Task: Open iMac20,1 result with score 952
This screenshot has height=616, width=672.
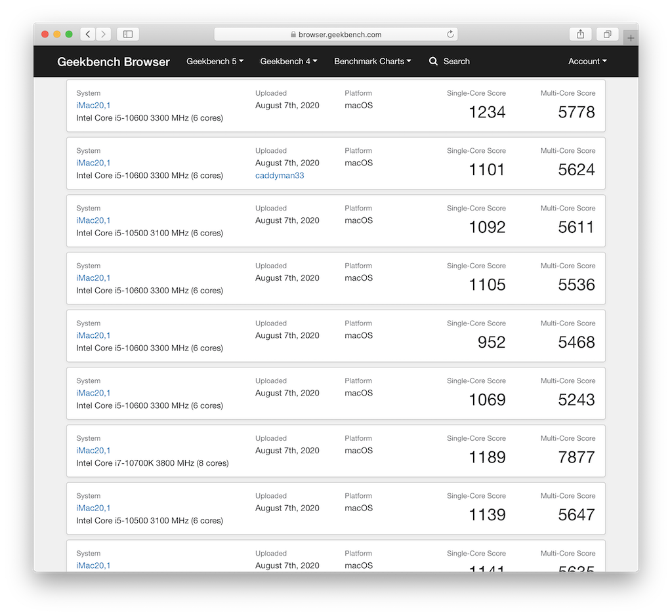Action: [x=93, y=335]
